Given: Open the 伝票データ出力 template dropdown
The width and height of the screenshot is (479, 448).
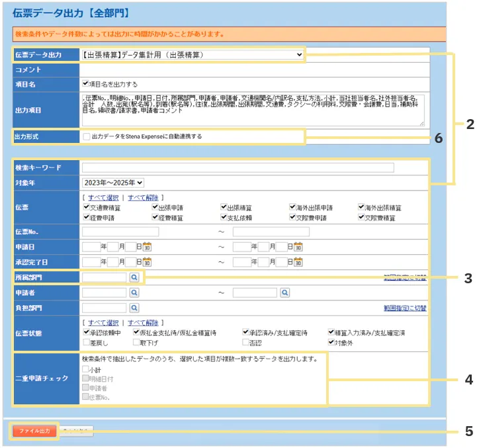Looking at the screenshot, I should (x=192, y=54).
